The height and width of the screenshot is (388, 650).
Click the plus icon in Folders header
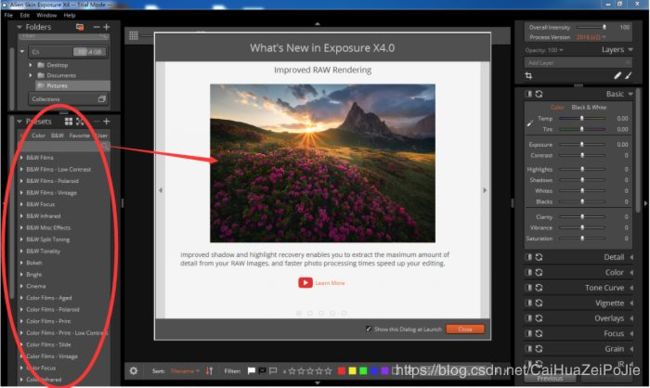[107, 27]
